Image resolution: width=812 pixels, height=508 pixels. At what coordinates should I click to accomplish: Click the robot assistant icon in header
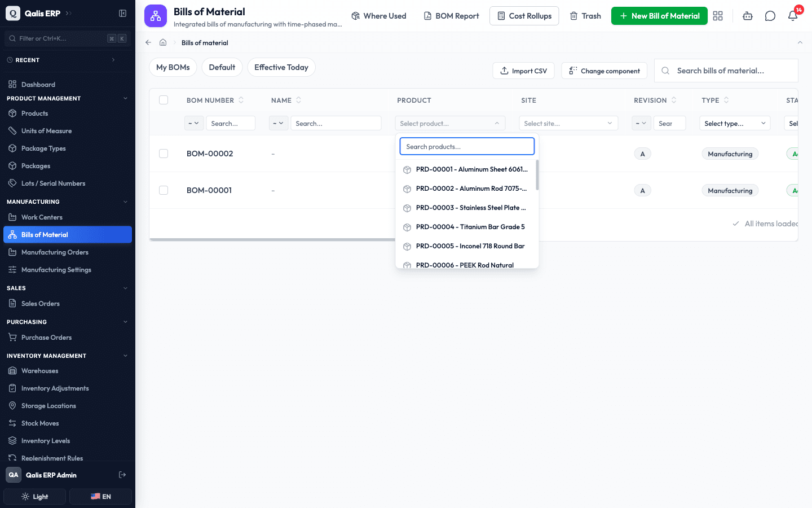(748, 16)
